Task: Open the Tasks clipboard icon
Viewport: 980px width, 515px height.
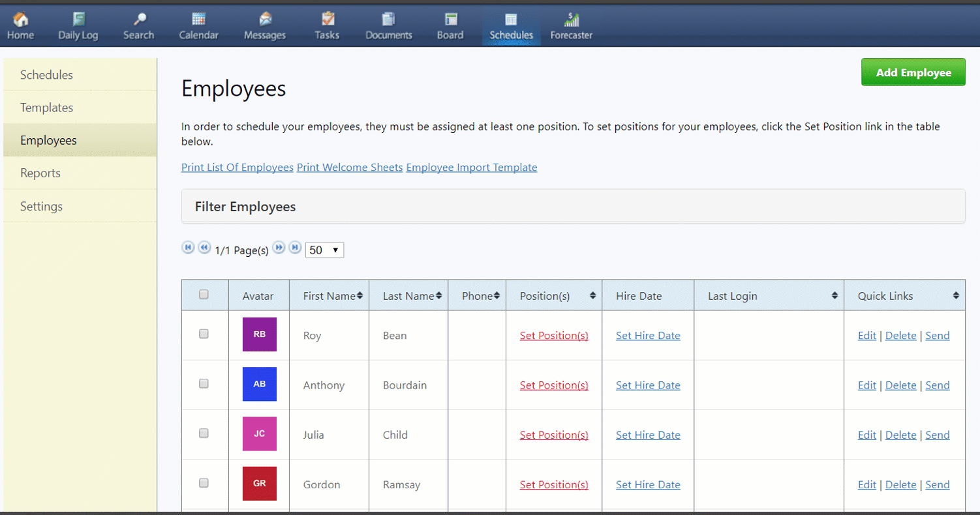Action: [327, 20]
